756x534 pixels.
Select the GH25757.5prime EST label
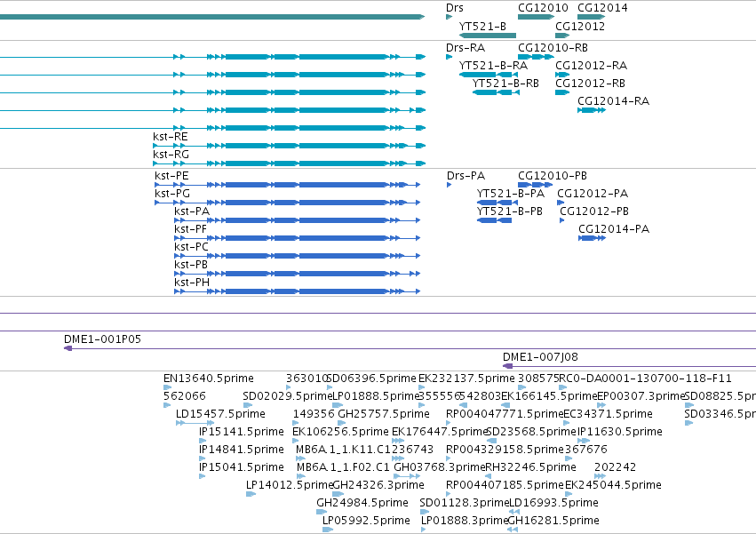[x=384, y=414]
